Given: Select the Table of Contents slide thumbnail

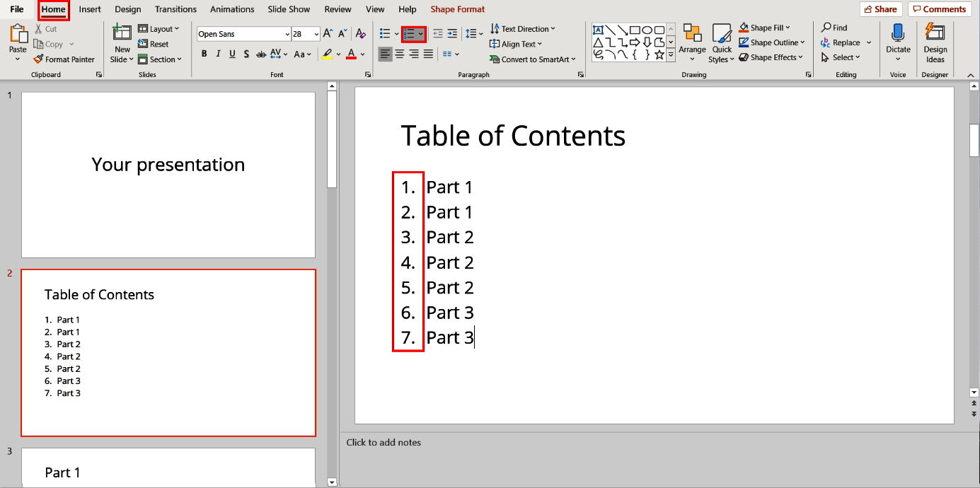Looking at the screenshot, I should pyautogui.click(x=168, y=352).
